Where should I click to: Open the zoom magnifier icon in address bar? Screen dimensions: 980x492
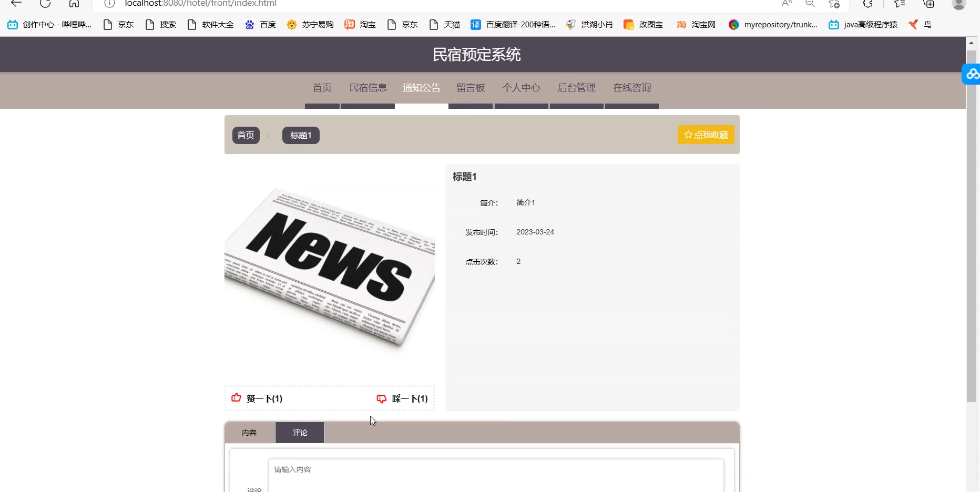(x=810, y=4)
